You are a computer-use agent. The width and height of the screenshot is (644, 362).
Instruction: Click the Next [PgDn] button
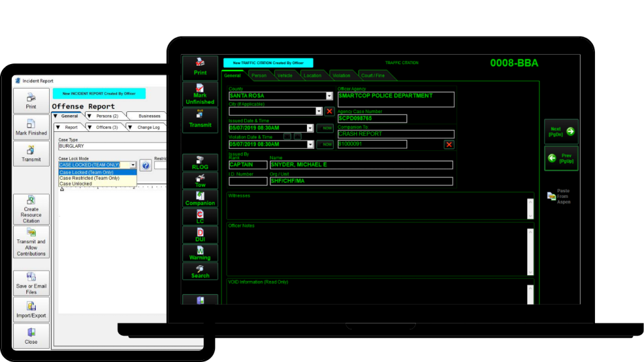point(560,131)
